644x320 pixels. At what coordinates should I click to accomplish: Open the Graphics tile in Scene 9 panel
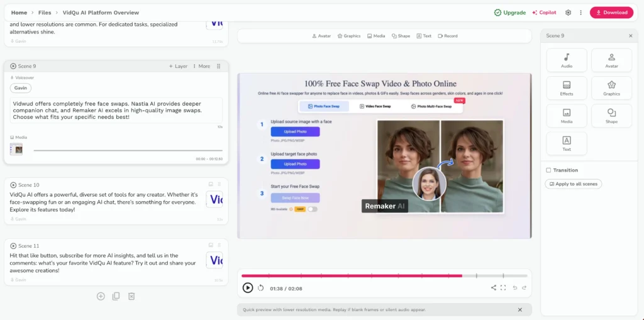611,88
